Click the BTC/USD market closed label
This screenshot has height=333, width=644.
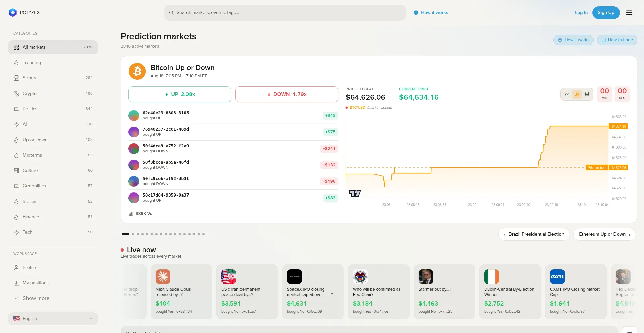[x=369, y=108]
